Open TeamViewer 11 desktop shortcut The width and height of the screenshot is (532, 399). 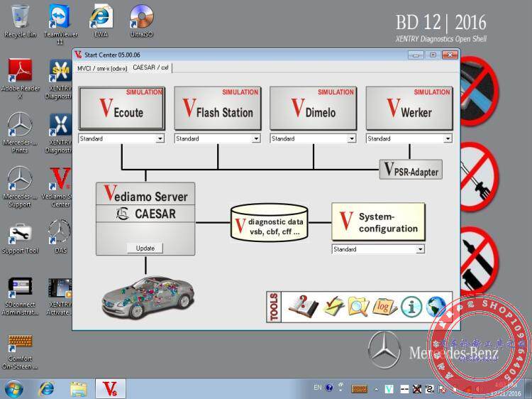coord(60,23)
